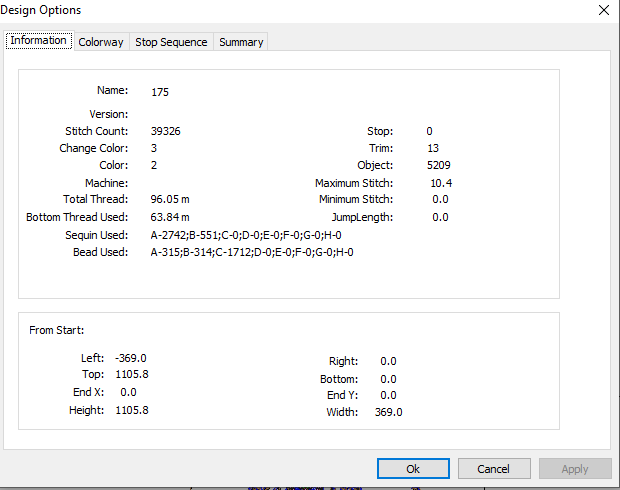Click the Object value 5209
Screen dimensions: 620x490
[439, 165]
